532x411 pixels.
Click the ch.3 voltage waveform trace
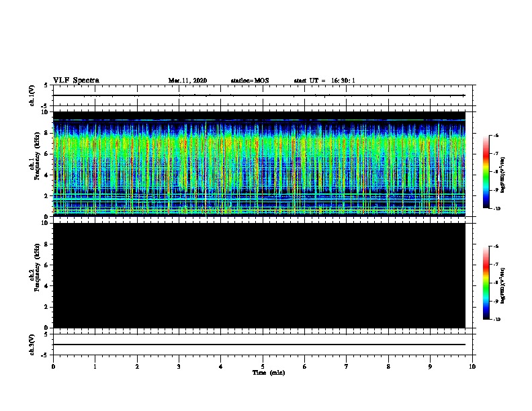point(259,345)
